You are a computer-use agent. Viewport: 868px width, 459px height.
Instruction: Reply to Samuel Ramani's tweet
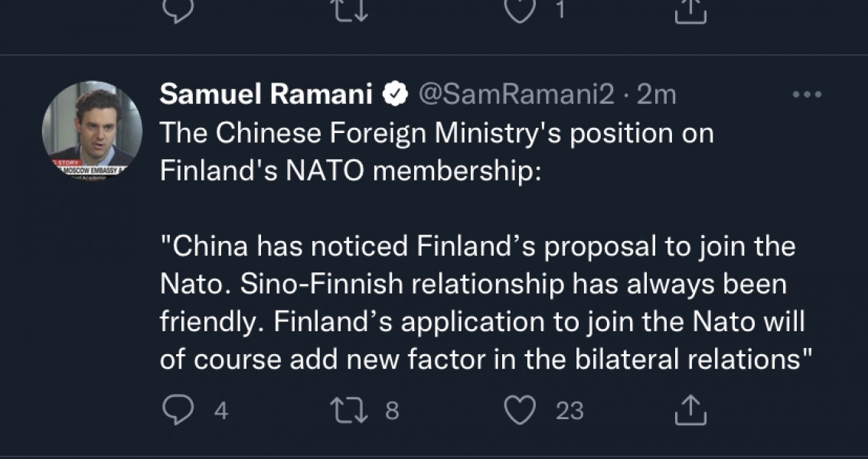(178, 411)
